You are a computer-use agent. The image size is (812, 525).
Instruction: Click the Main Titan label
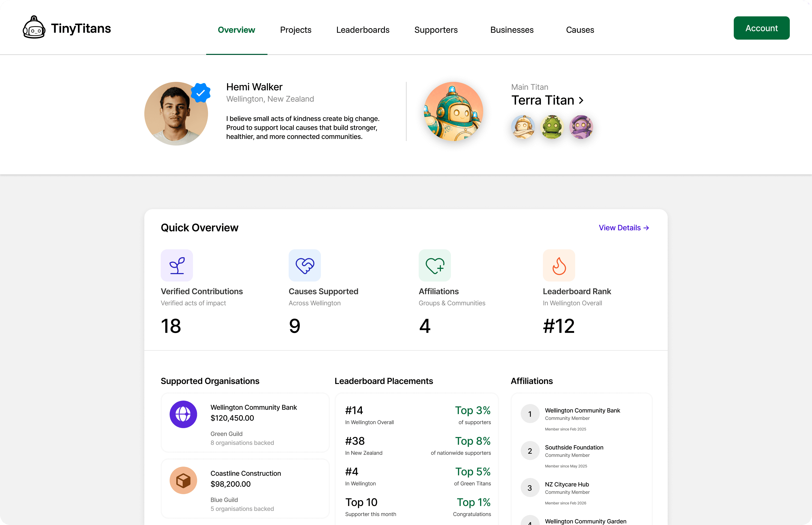(x=529, y=87)
